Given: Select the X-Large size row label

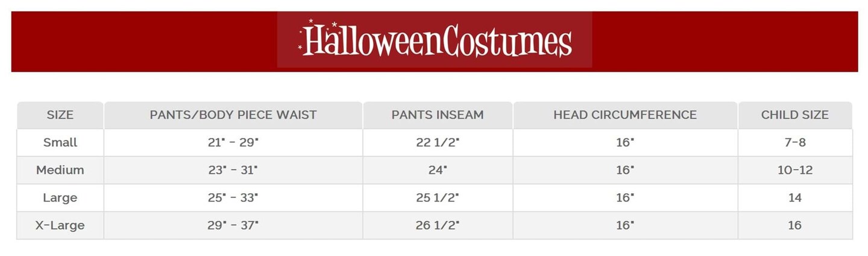Looking at the screenshot, I should (x=60, y=225).
